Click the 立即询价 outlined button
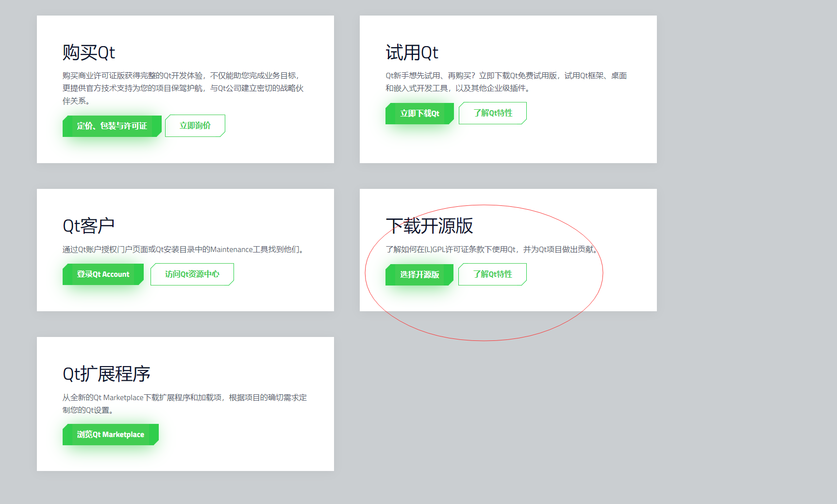This screenshot has width=837, height=504. tap(195, 126)
